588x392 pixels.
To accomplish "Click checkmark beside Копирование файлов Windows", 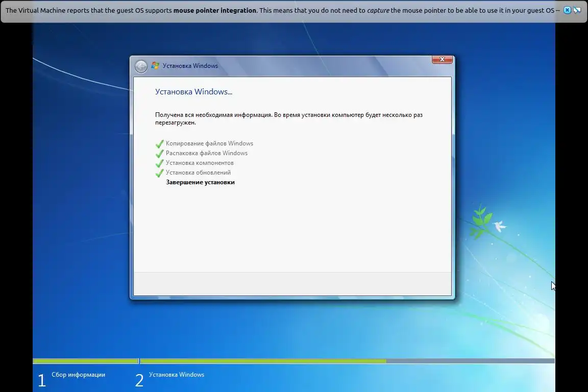I will coord(160,143).
